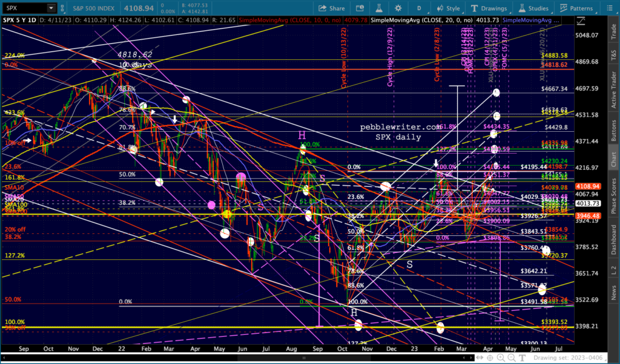Click the corporate events calendar icon
Image resolution: width=620 pixels, height=364 pixels.
pos(360,8)
